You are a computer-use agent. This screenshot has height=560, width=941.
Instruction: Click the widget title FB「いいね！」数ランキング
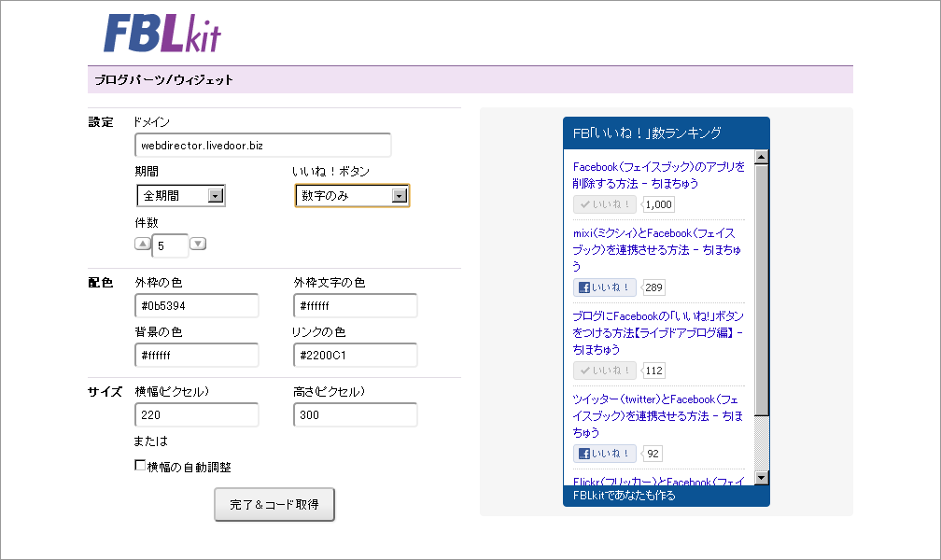point(647,133)
